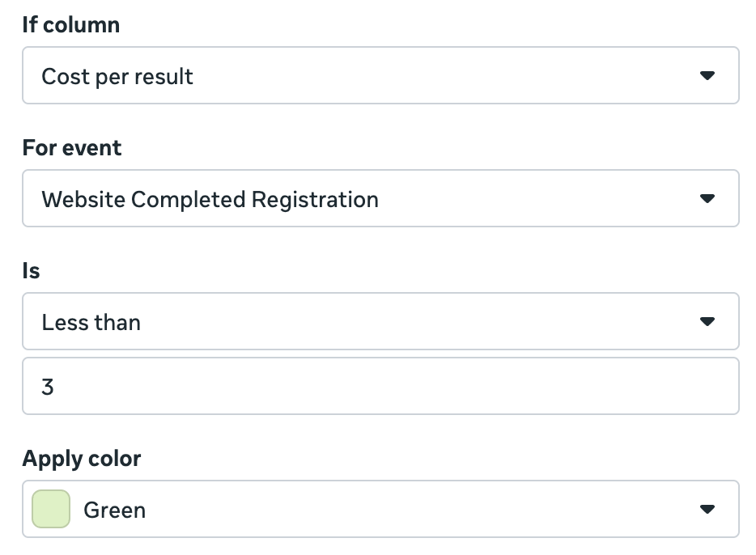756x555 pixels.
Task: Click the arrow in the Is condition selector
Action: (708, 321)
